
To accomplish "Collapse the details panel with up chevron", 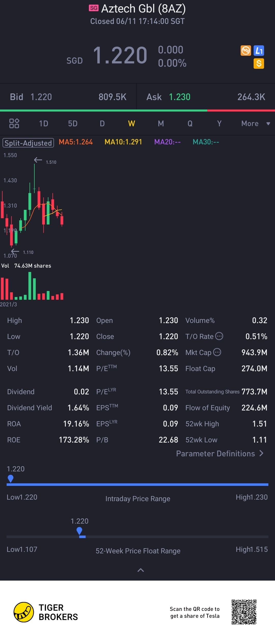I will 141,570.
